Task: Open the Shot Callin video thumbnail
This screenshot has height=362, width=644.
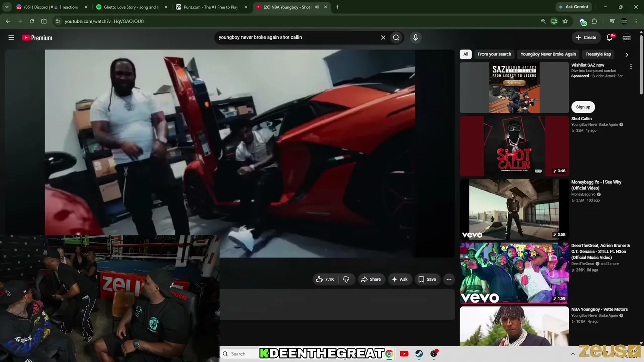Action: tap(514, 146)
